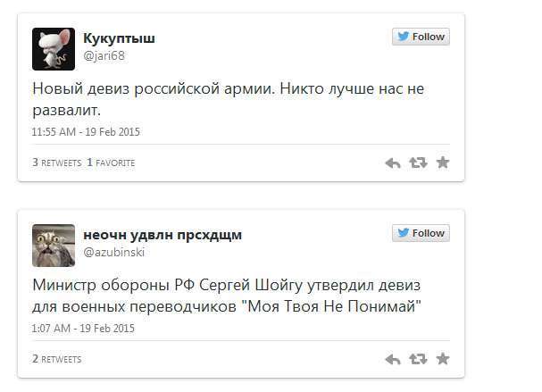
Task: Visit @jari68 handle link
Action: click(x=104, y=55)
